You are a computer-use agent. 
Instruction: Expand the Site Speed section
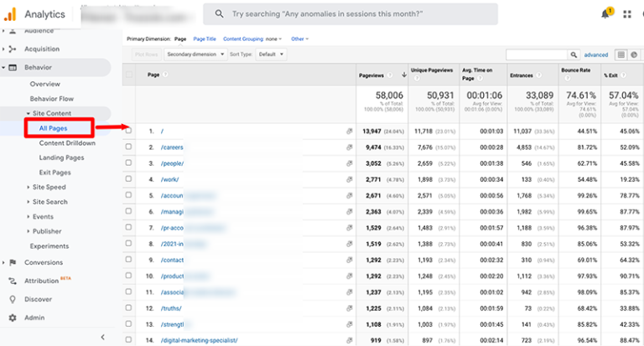(x=49, y=187)
